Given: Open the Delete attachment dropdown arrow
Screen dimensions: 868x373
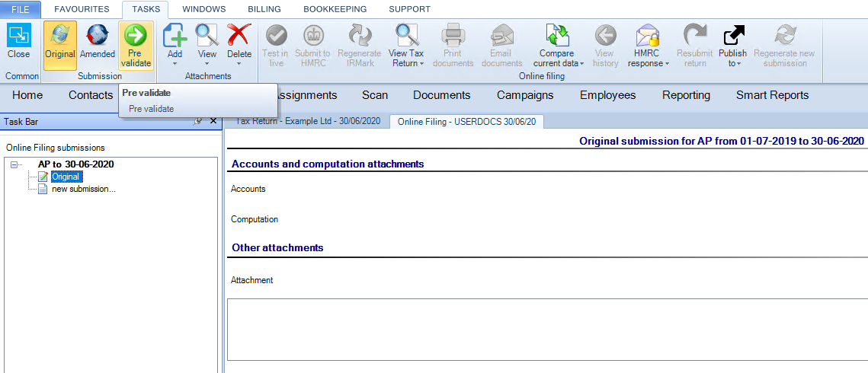Looking at the screenshot, I should (x=239, y=63).
